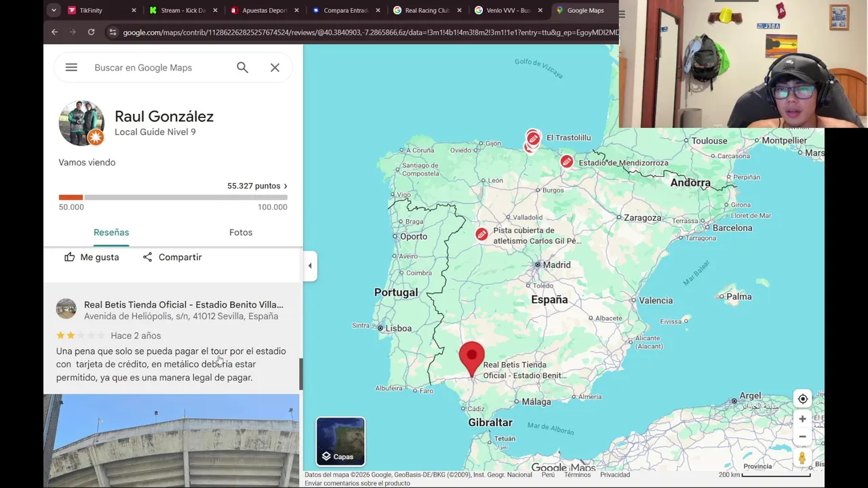
Task: Zoom in the map with plus
Action: 802,419
